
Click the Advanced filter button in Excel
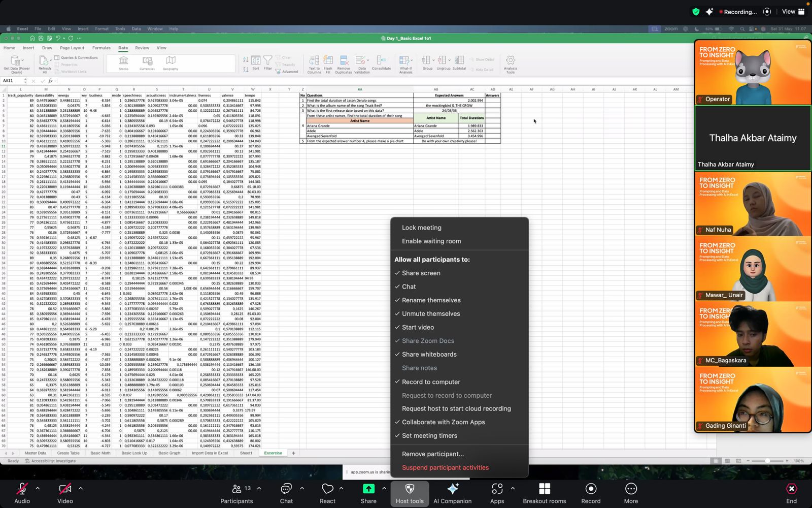click(287, 72)
